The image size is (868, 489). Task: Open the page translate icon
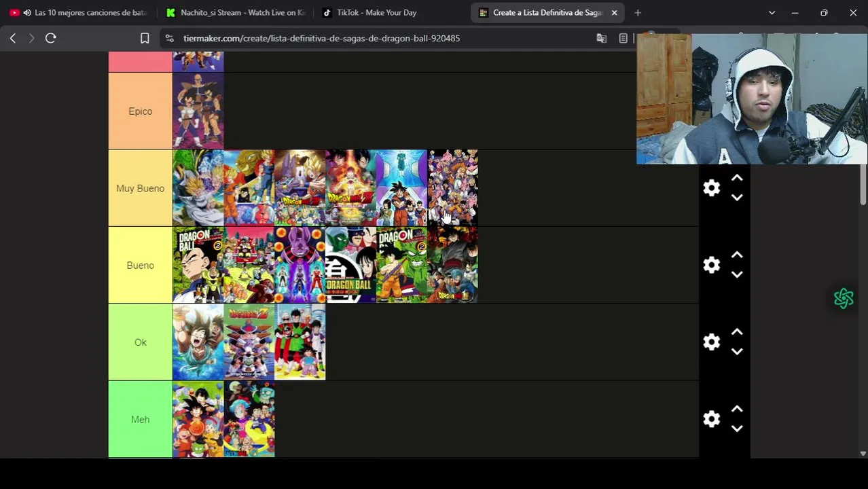(x=601, y=39)
